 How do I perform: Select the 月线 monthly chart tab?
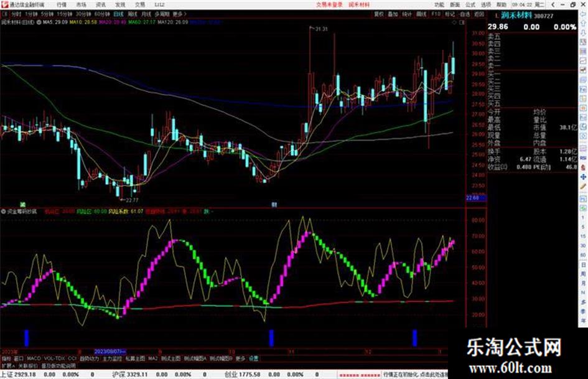click(146, 14)
